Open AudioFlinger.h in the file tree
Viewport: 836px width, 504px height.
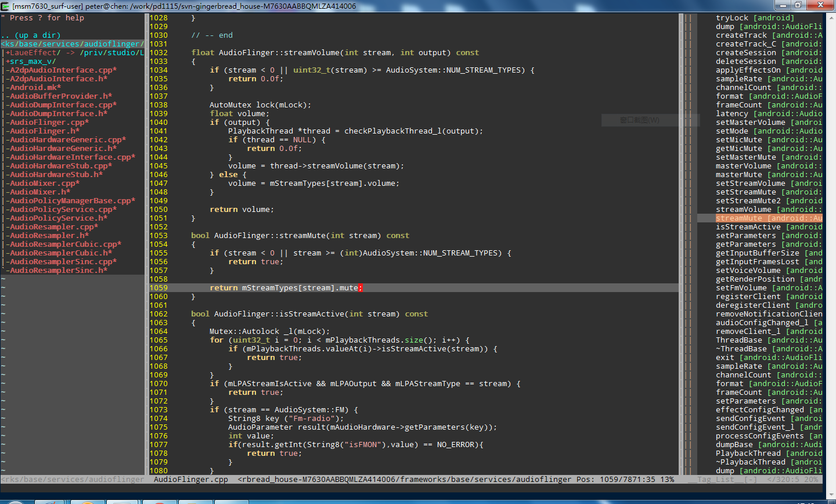45,131
